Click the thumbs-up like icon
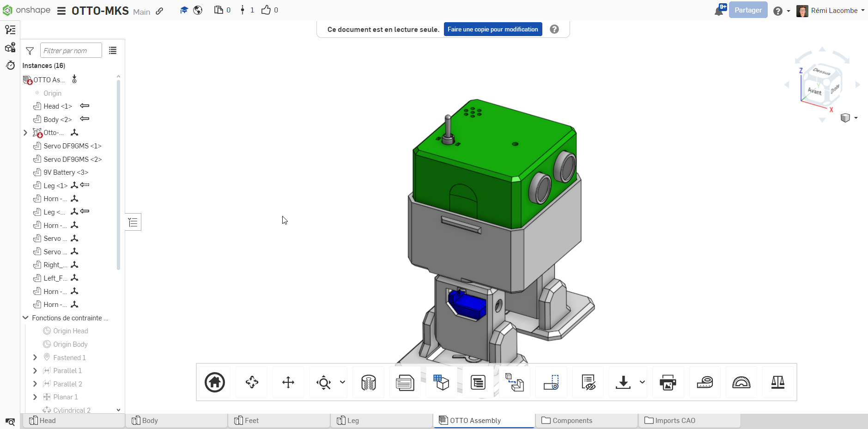The image size is (868, 429). tap(266, 10)
